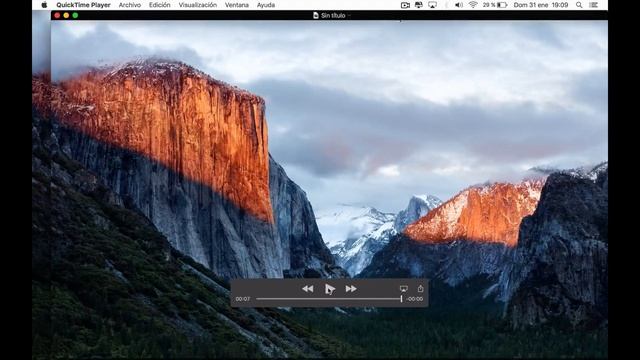Open the Wi-Fi menu bar icon
This screenshot has height=360, width=640.
coord(473,5)
